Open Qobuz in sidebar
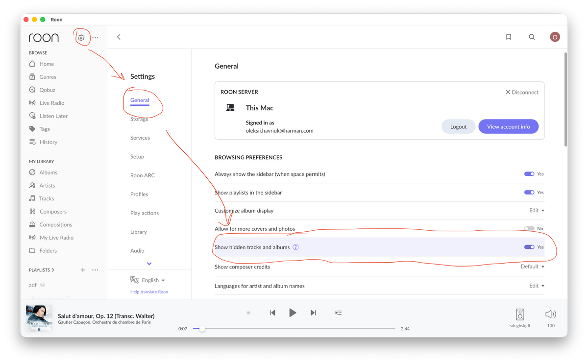The image size is (588, 364). tap(47, 90)
